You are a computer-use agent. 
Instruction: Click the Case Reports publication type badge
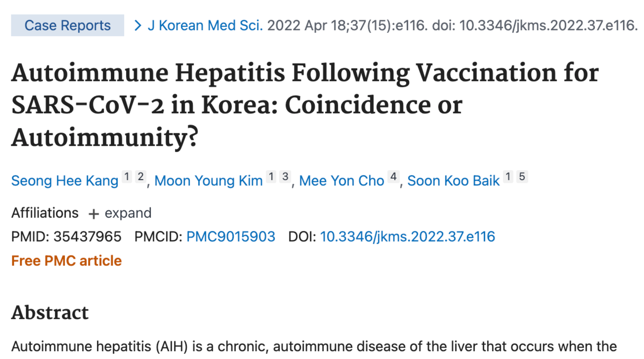point(67,25)
